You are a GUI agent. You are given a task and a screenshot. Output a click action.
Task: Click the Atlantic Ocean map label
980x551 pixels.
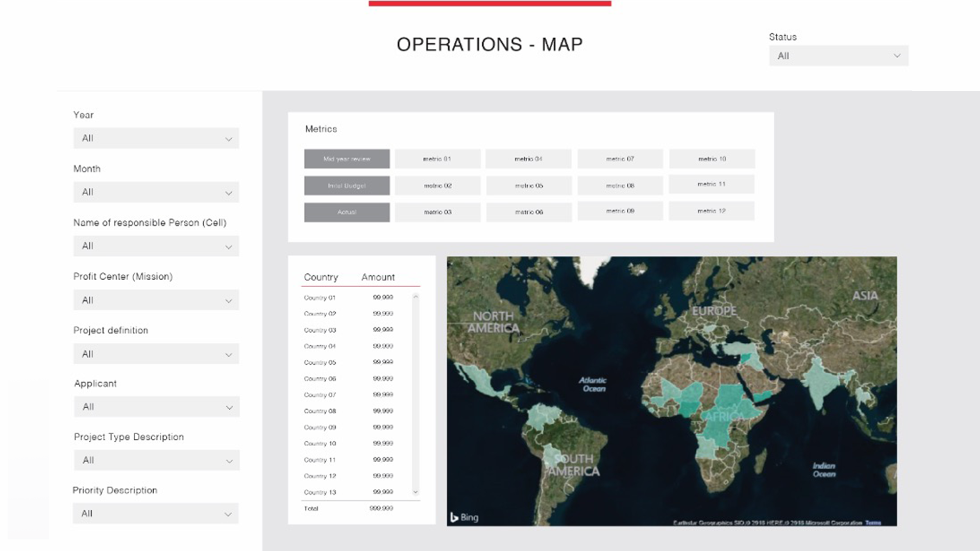[x=593, y=384]
